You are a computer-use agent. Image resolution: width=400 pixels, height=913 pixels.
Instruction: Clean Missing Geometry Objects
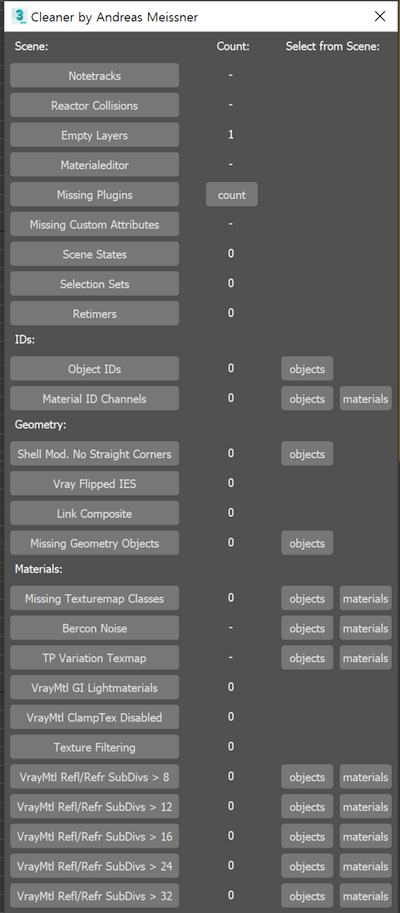pyautogui.click(x=94, y=543)
